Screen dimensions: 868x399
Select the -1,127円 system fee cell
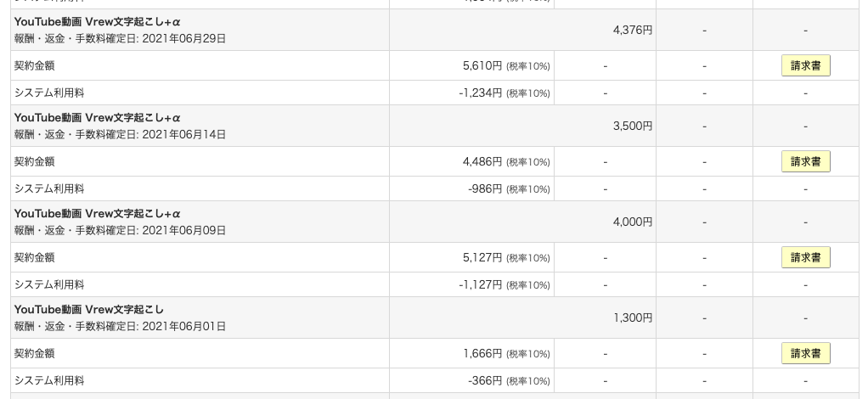tap(471, 284)
